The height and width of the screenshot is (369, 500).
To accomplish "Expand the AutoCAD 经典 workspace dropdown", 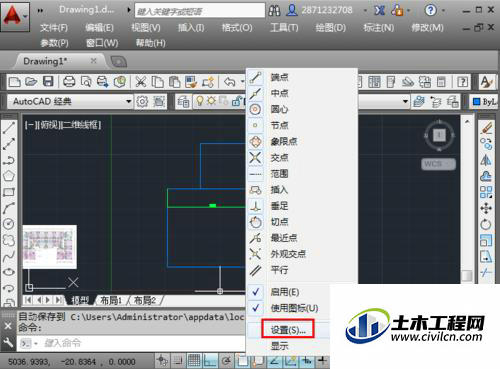I will click(129, 101).
